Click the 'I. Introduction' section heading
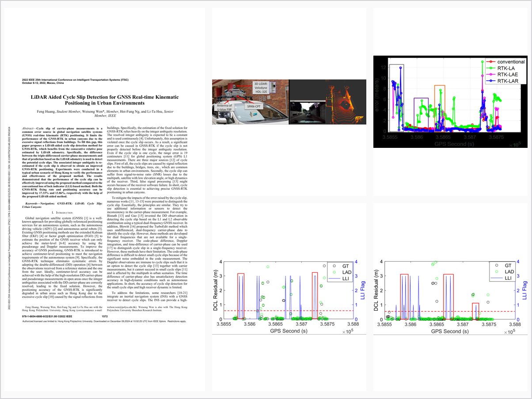 coord(61,213)
